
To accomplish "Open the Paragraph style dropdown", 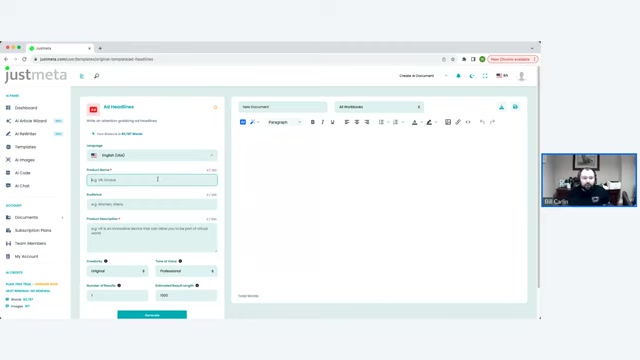I will click(x=285, y=122).
